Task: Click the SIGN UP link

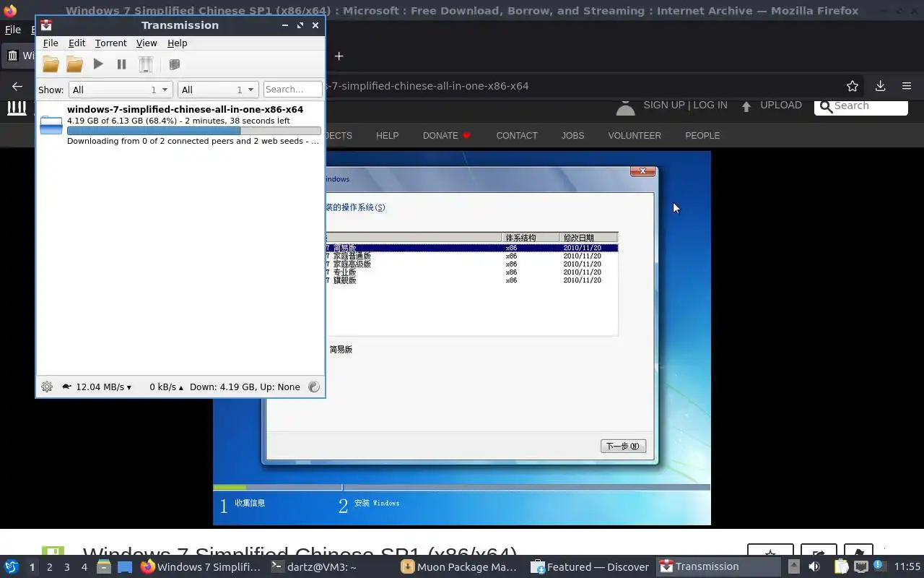Action: pyautogui.click(x=663, y=105)
